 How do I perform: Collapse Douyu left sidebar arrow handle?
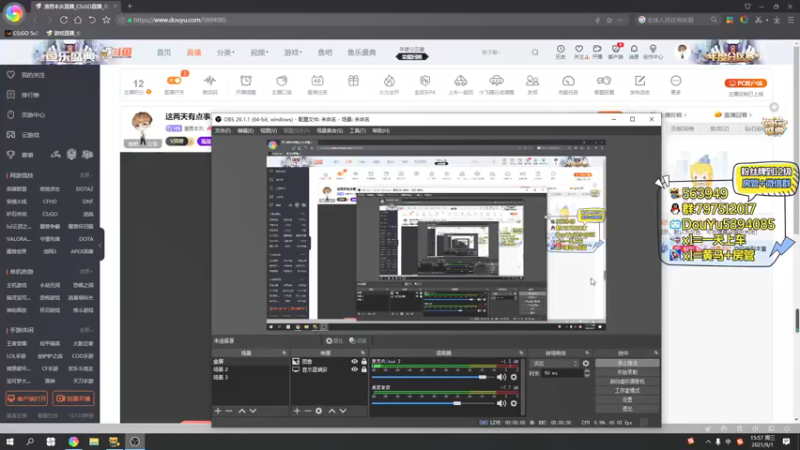coord(102,245)
